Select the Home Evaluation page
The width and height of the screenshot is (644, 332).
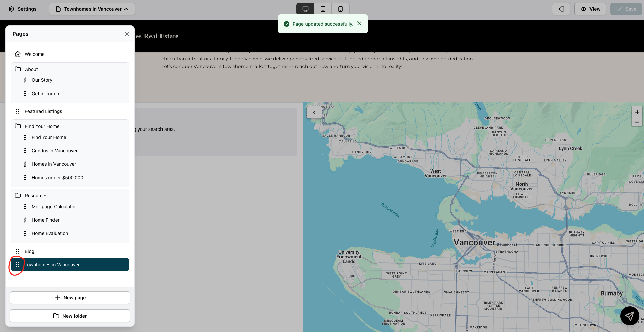pos(50,233)
